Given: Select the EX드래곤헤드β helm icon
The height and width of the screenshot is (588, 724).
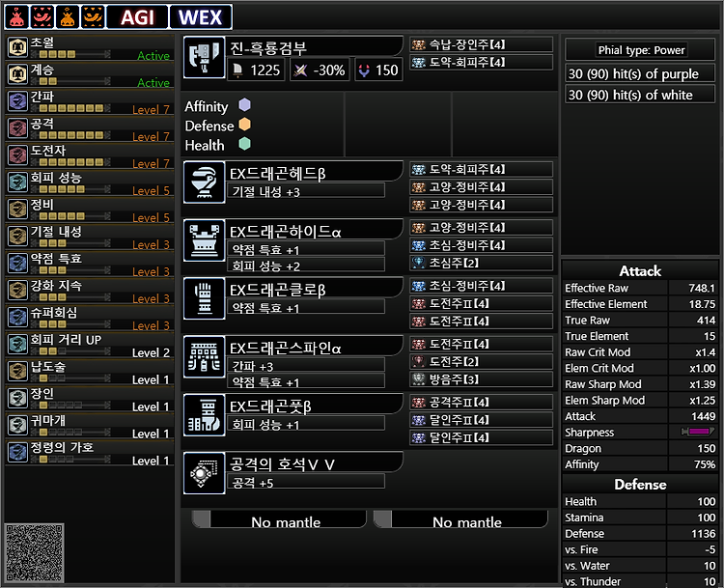Looking at the screenshot, I should [204, 182].
